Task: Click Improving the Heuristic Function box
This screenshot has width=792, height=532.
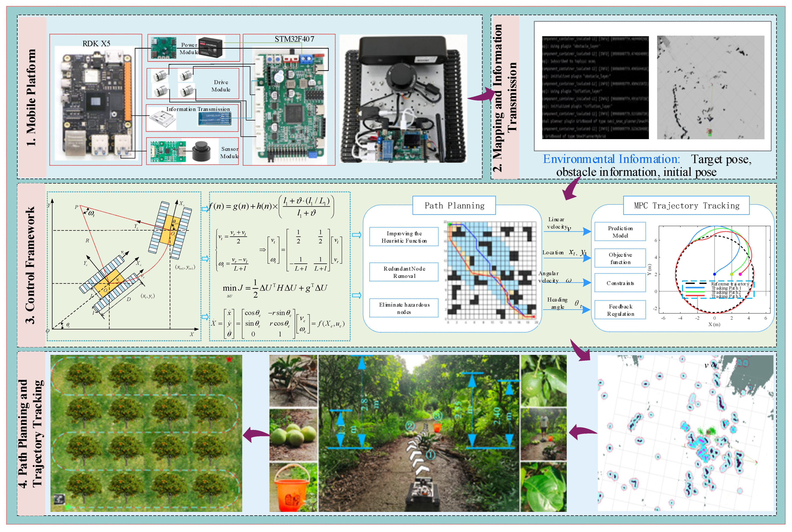Action: pos(404,237)
